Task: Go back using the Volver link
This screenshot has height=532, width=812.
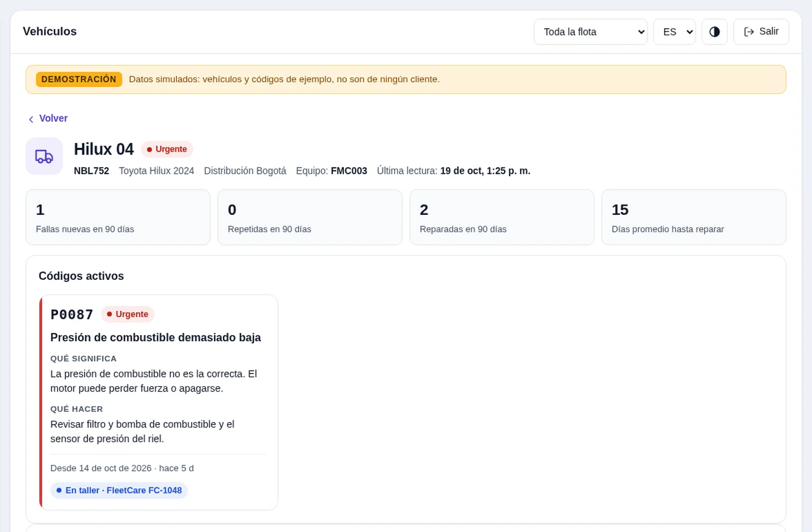Action: tap(48, 118)
